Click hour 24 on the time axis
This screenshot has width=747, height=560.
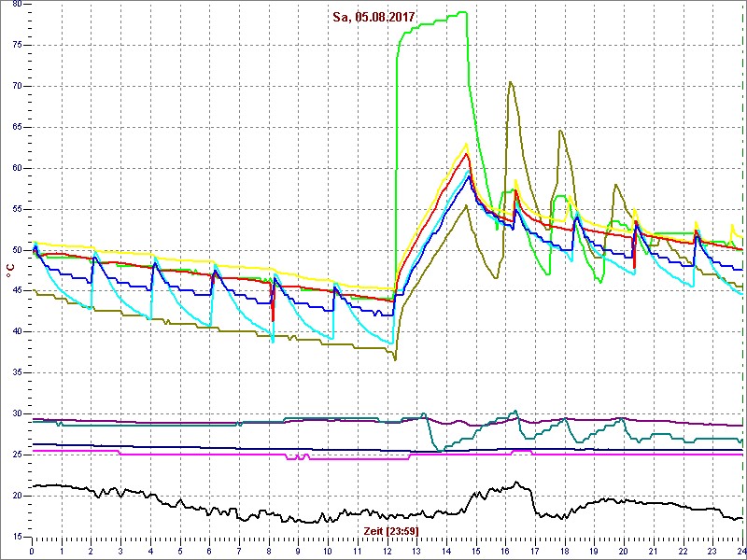[x=741, y=551]
